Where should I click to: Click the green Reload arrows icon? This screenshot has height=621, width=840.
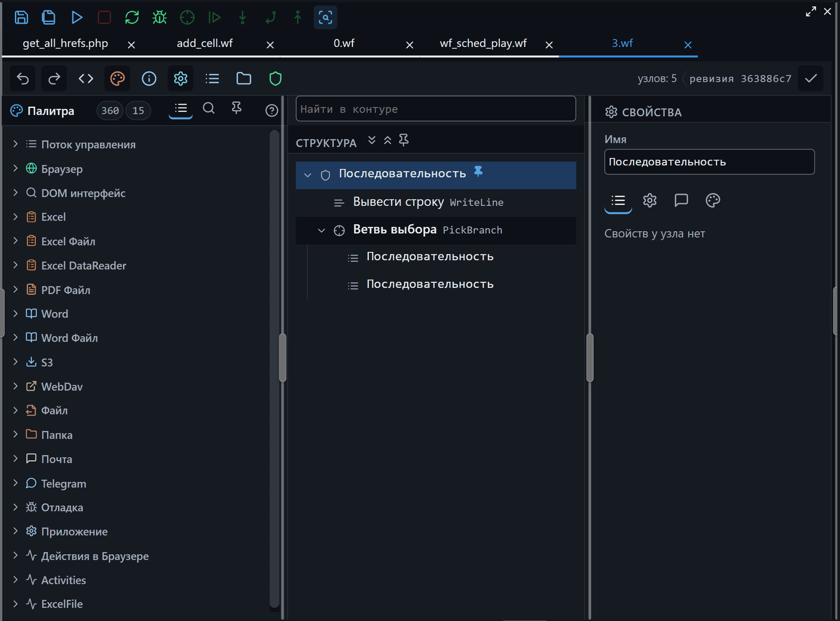point(132,17)
